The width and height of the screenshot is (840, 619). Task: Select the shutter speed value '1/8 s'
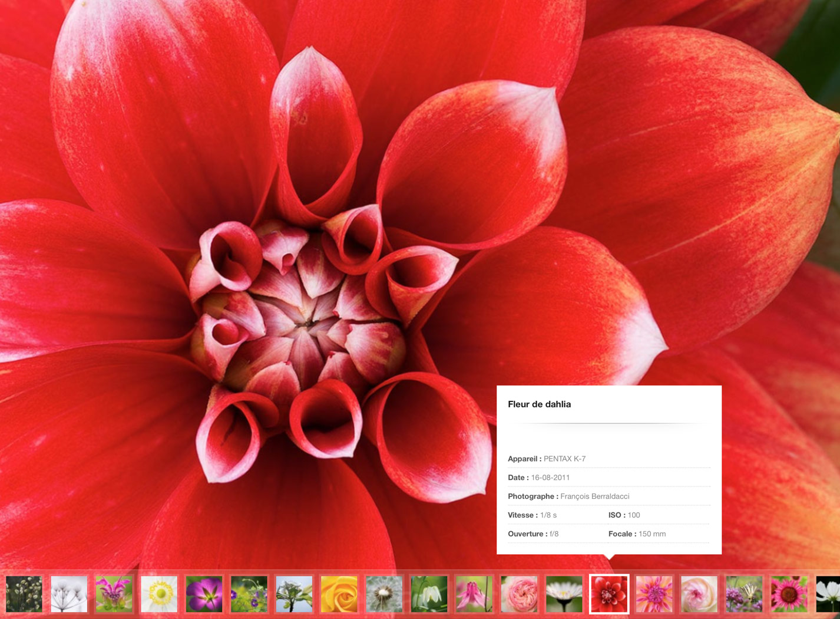548,515
